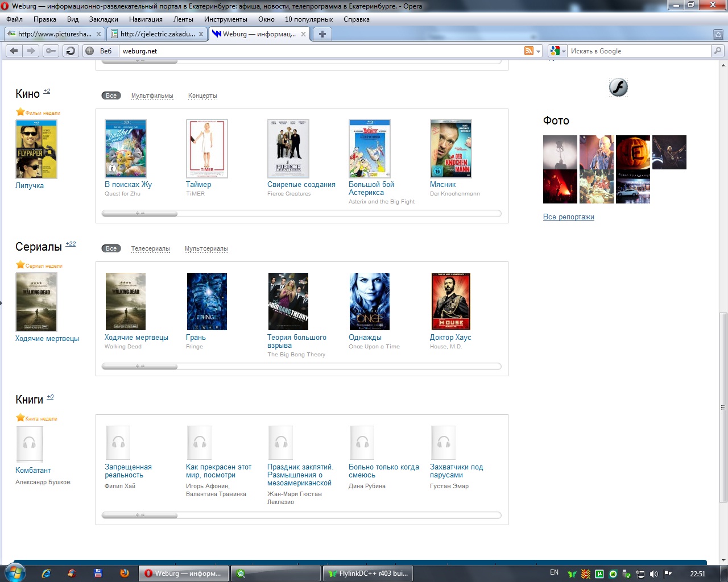Viewport: 728px width, 582px height.
Task: Click the EN language indicator
Action: point(554,573)
